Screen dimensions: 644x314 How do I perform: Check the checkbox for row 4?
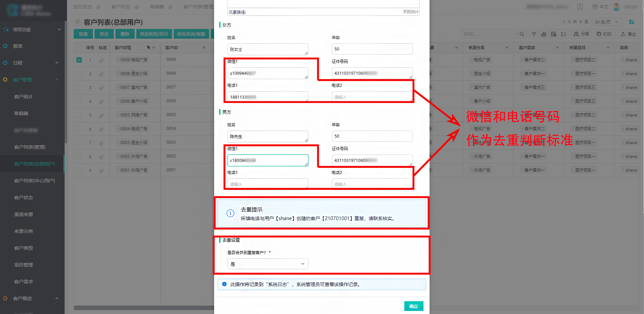coord(79,101)
